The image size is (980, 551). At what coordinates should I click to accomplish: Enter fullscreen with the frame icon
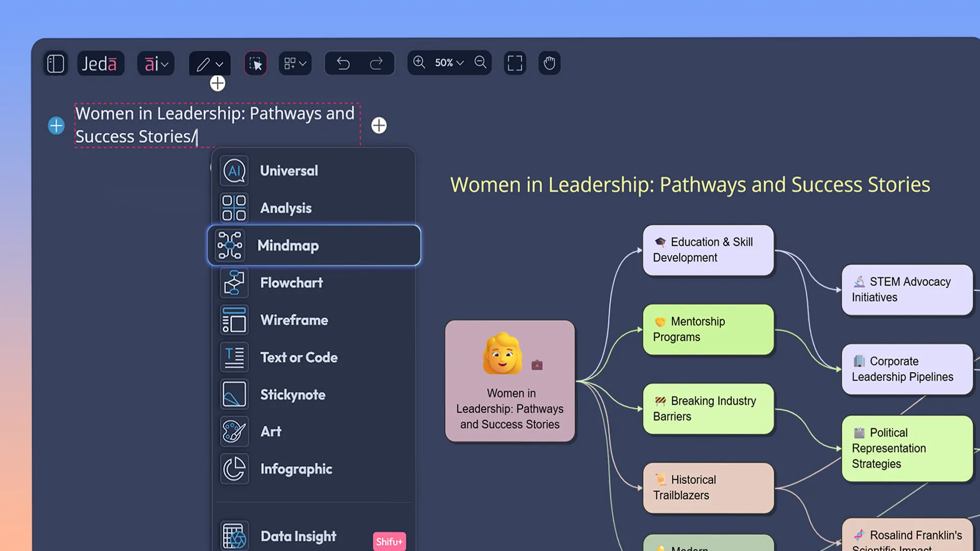pos(514,63)
